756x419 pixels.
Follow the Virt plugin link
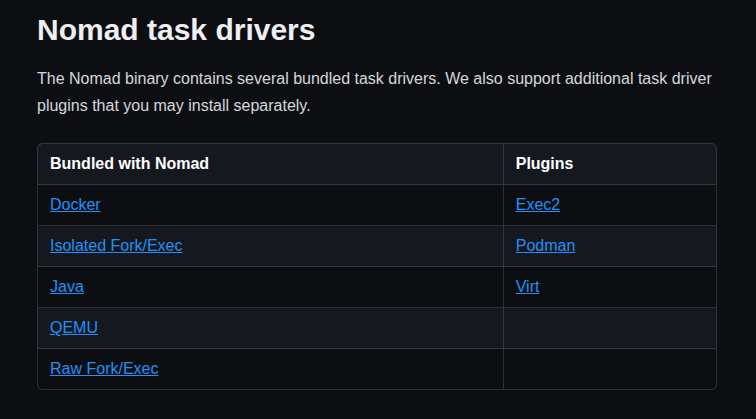pyautogui.click(x=528, y=286)
